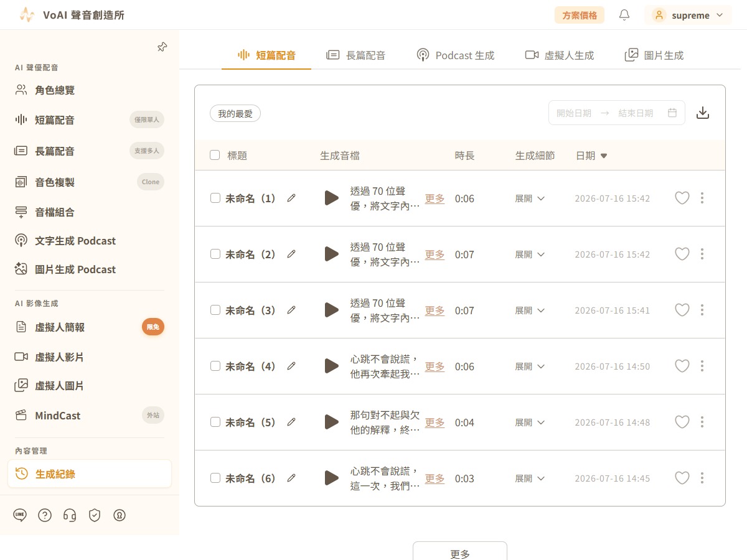Screen dimensions: 747x560
Task: Expand 展開 details for 未命名（2）
Action: click(x=530, y=254)
